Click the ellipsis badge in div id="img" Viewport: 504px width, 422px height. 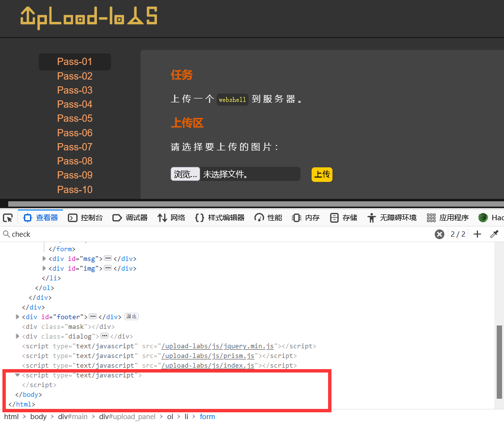coord(108,268)
